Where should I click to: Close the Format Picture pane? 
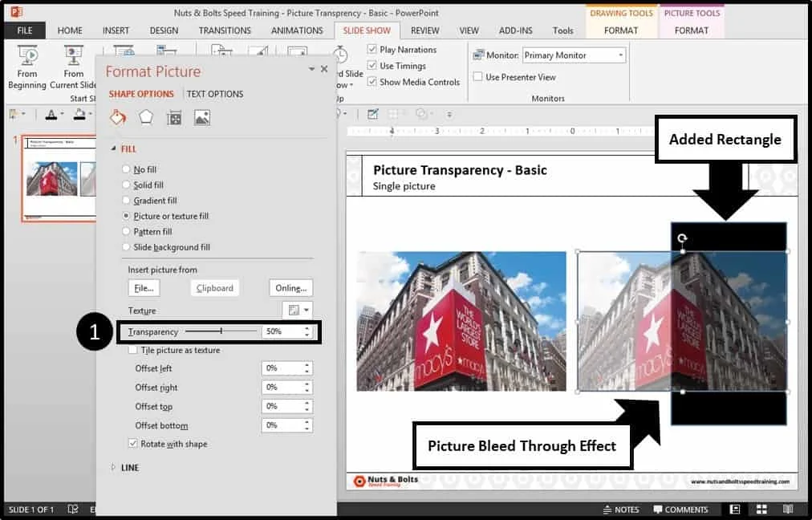coord(324,69)
